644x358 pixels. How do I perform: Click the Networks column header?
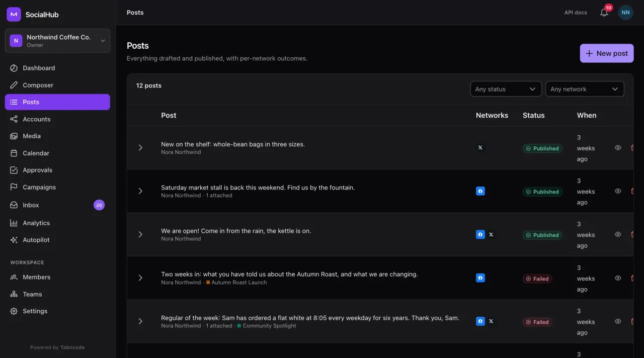click(x=492, y=115)
